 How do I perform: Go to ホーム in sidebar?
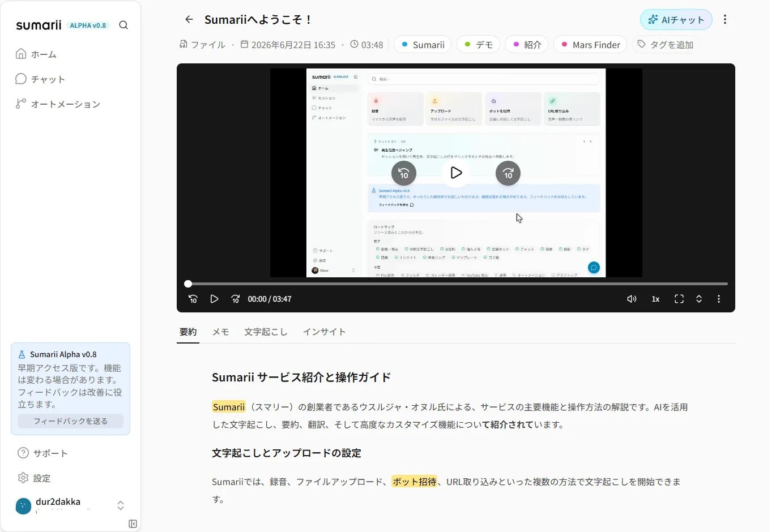(36, 54)
